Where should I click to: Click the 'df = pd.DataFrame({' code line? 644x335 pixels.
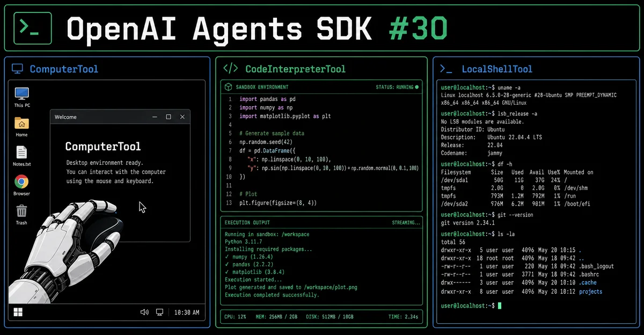click(267, 151)
